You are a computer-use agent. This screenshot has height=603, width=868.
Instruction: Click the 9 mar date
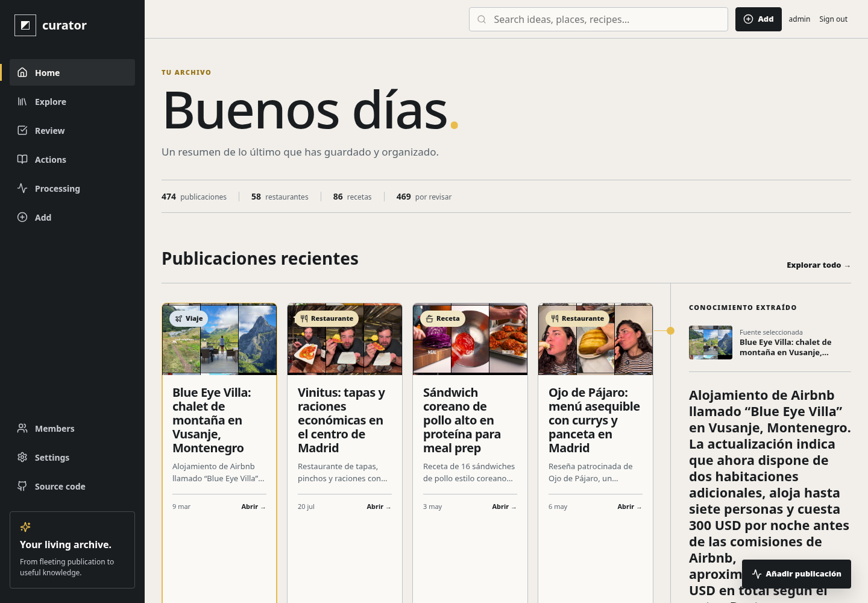click(181, 507)
